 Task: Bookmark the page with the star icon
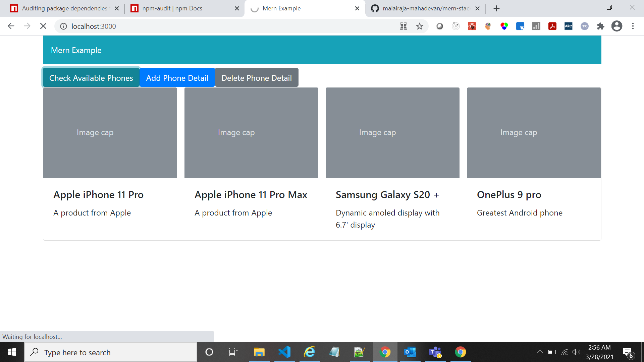(x=419, y=26)
